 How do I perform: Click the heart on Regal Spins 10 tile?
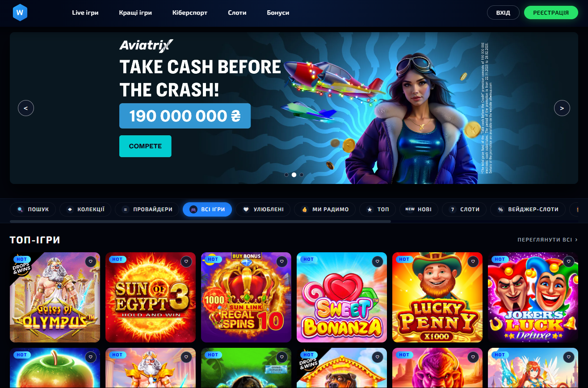point(282,262)
